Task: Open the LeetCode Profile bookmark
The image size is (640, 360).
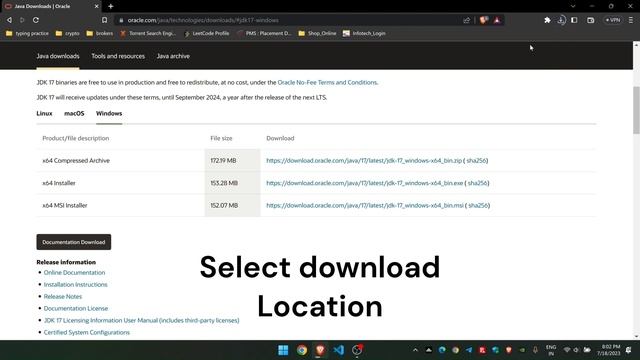Action: point(207,33)
